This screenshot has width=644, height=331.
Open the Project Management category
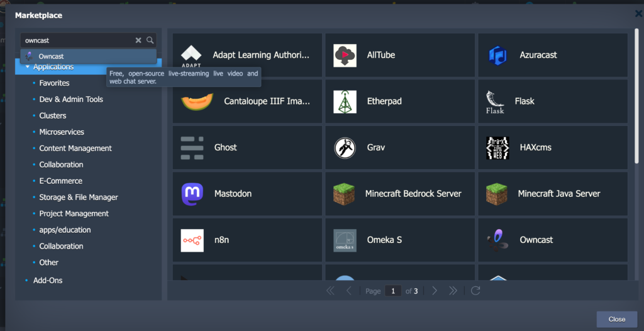74,214
